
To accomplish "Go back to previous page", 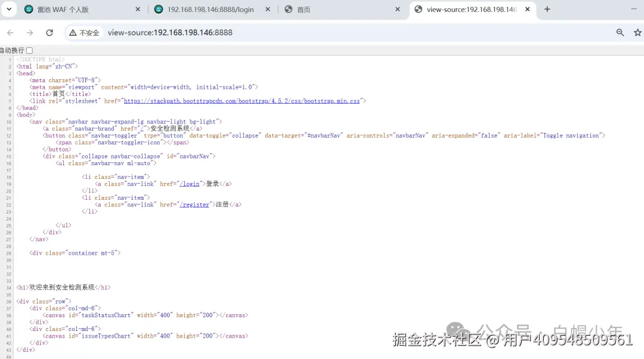I will 10,32.
